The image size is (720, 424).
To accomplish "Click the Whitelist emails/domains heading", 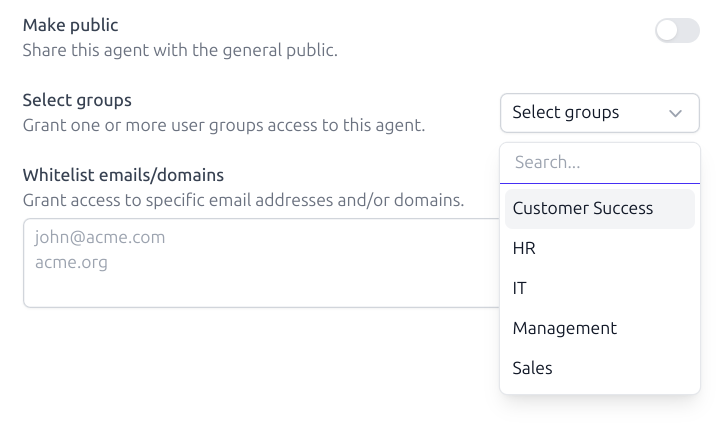I will pyautogui.click(x=123, y=175).
